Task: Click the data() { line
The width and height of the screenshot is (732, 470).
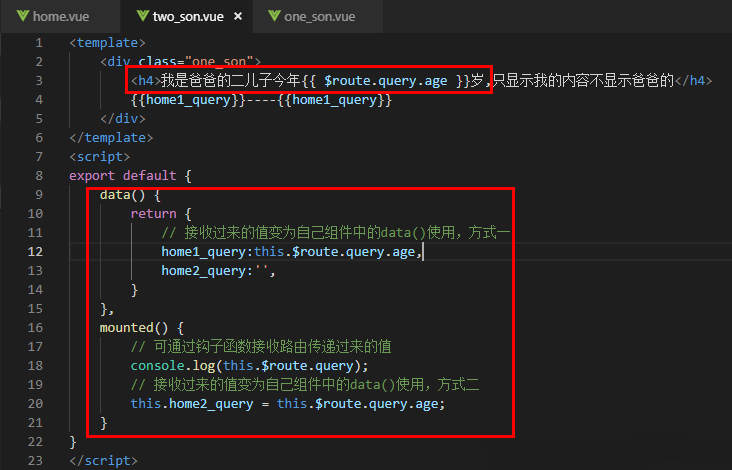Action: (x=130, y=195)
